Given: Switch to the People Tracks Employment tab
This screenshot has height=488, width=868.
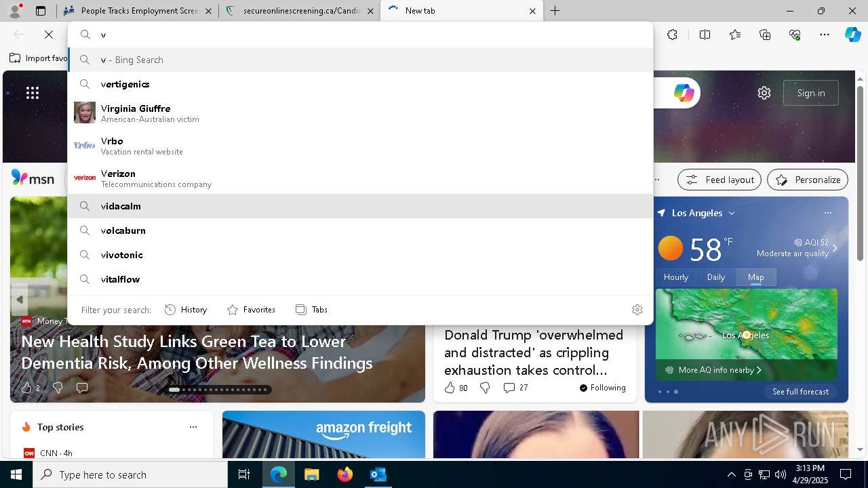Looking at the screenshot, I should point(138,11).
